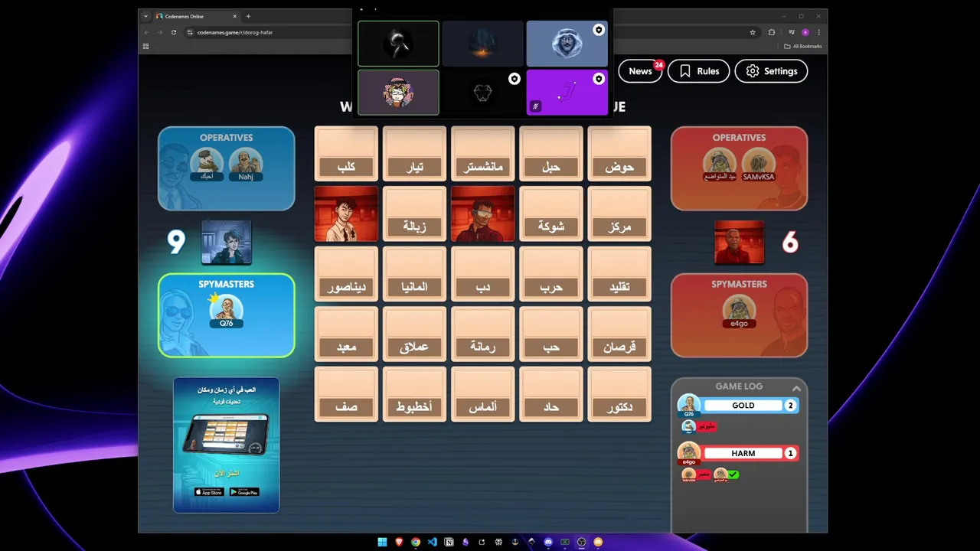
Task: Click the word card مركز
Action: [x=619, y=214]
